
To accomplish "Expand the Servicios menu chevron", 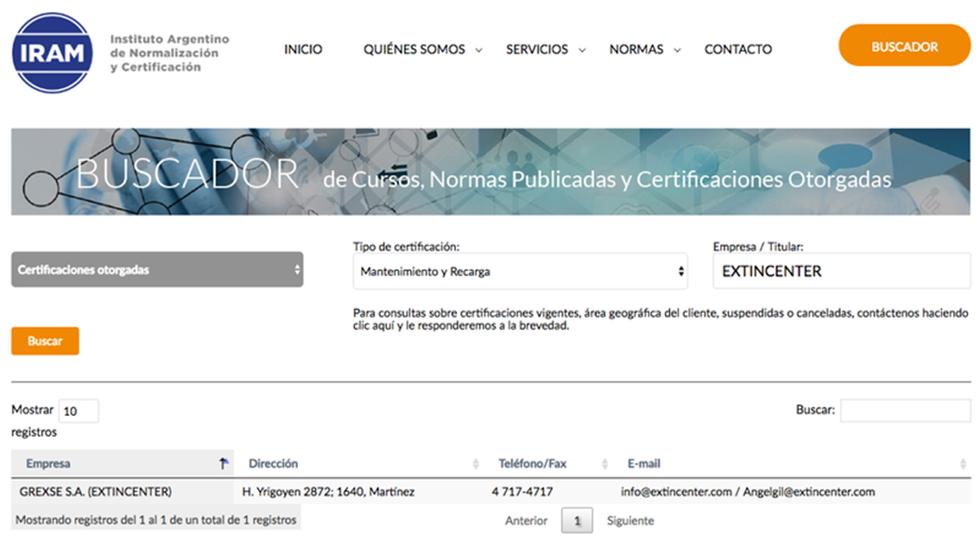I will pyautogui.click(x=582, y=50).
